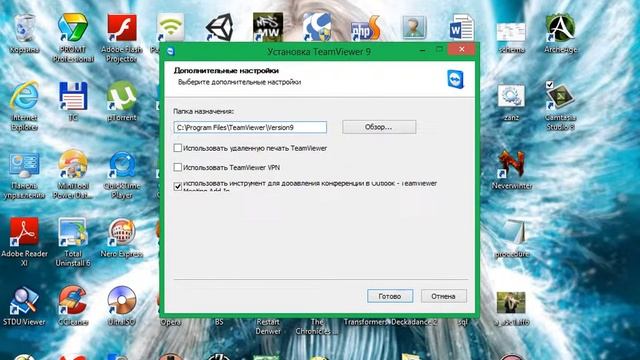640x360 pixels.
Task: Open the photo thumbnail at desktop right
Action: coord(511,302)
